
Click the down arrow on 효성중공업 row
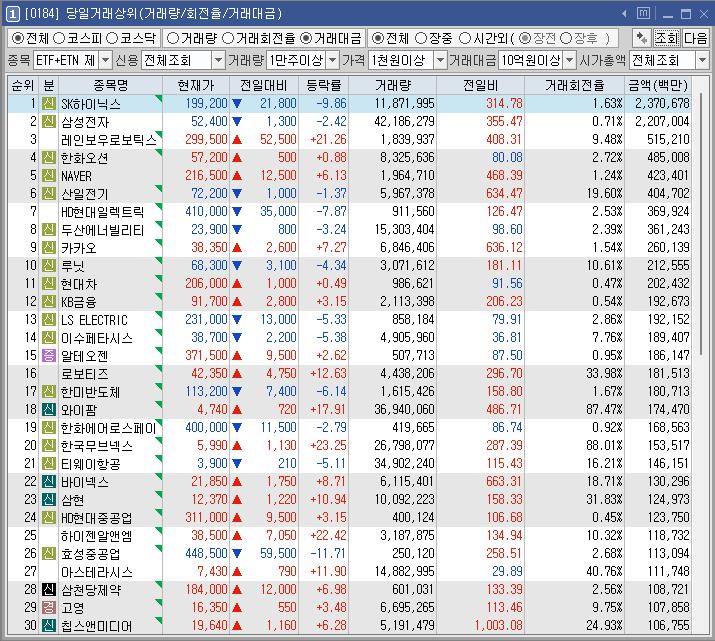click(237, 553)
